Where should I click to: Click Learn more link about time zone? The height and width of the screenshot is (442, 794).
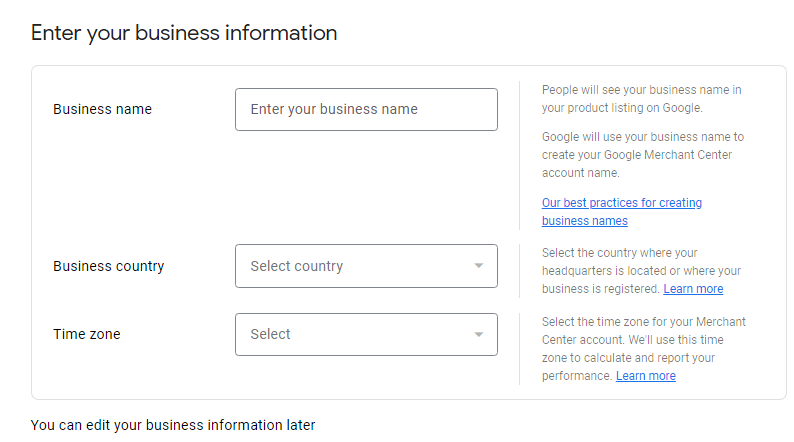coord(645,376)
